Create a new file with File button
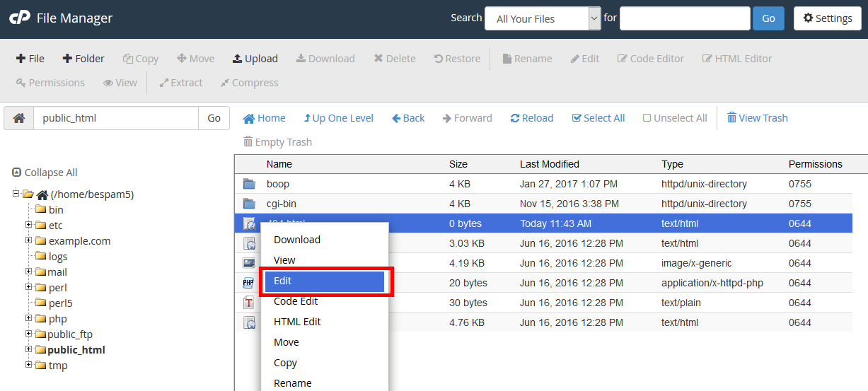 [30, 59]
